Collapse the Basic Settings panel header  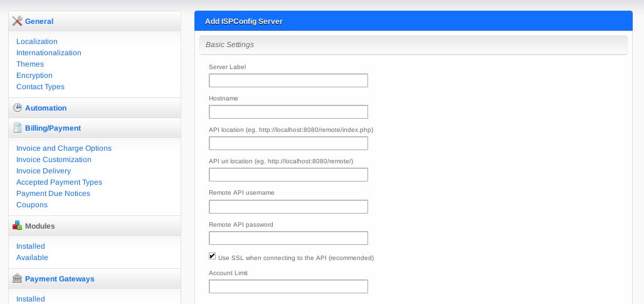click(413, 45)
